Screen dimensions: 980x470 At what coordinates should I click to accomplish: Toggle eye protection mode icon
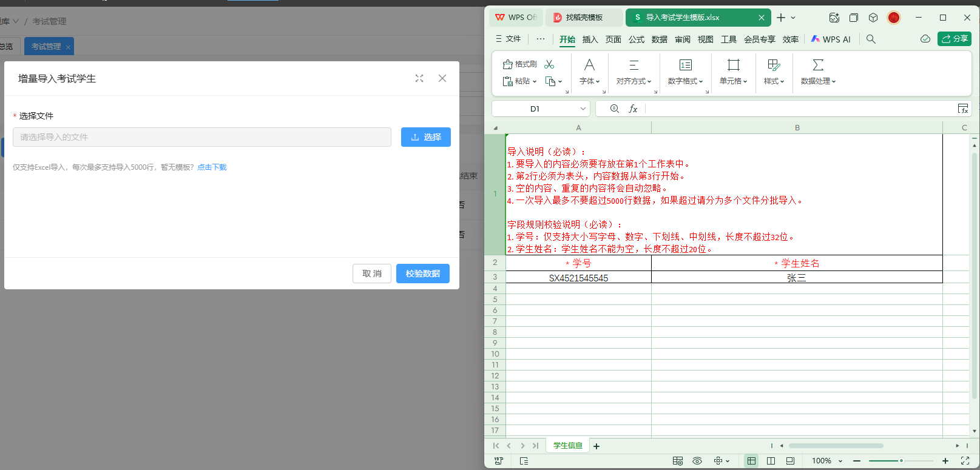[697, 461]
